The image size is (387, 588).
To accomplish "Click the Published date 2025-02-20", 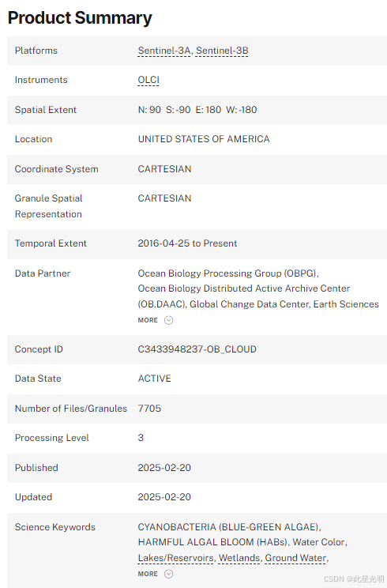I will 164,468.
